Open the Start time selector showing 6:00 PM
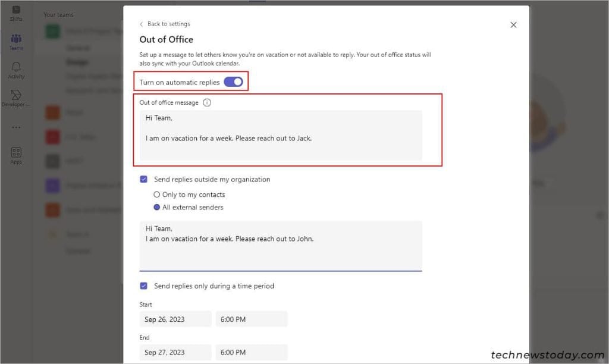Image resolution: width=609 pixels, height=364 pixels. (251, 319)
